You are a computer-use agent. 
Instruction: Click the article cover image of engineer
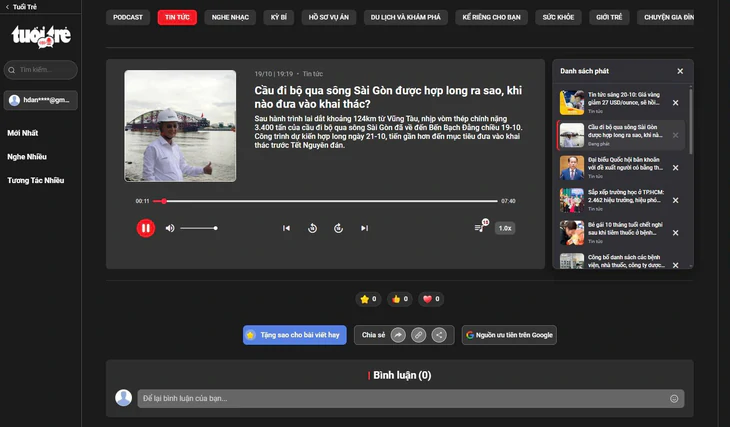tap(180, 126)
